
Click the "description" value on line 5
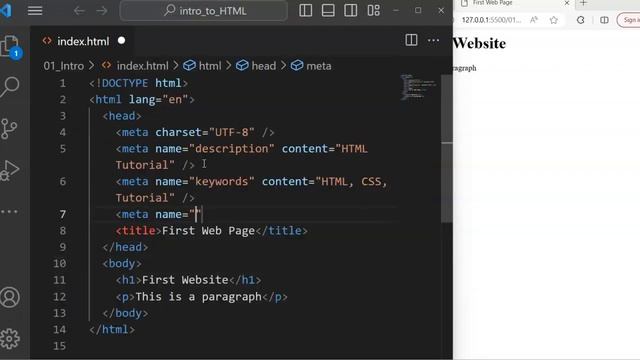(x=232, y=149)
